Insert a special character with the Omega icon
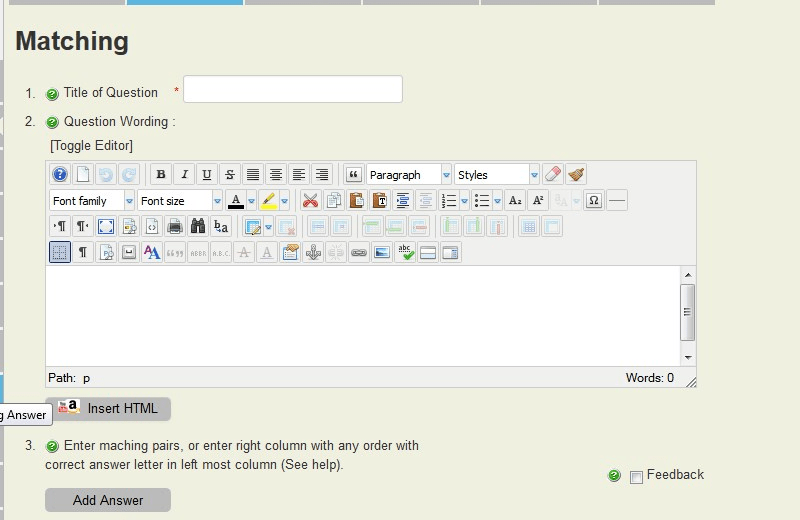This screenshot has height=520, width=800. [594, 201]
